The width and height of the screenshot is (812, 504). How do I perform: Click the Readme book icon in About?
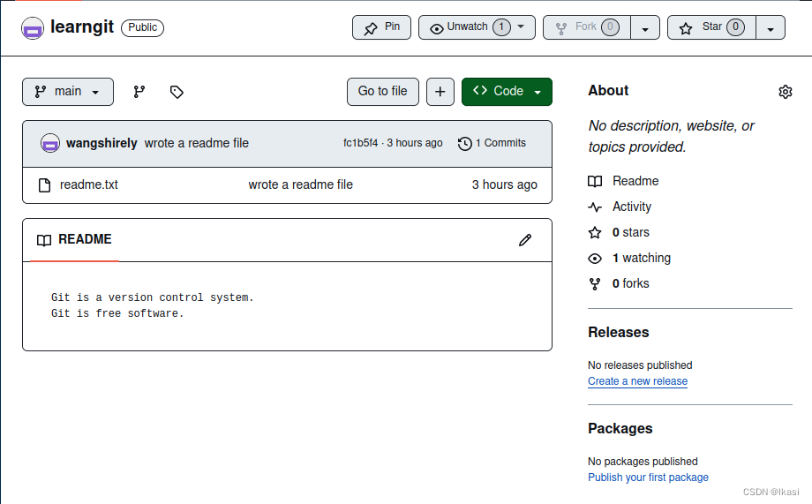595,181
